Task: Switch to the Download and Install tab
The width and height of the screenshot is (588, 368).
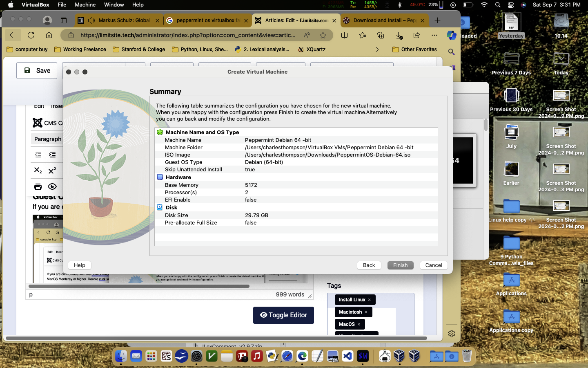Action: [384, 20]
